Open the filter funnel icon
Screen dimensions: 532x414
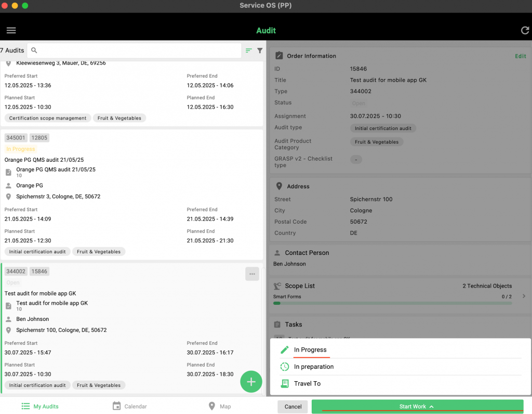260,50
